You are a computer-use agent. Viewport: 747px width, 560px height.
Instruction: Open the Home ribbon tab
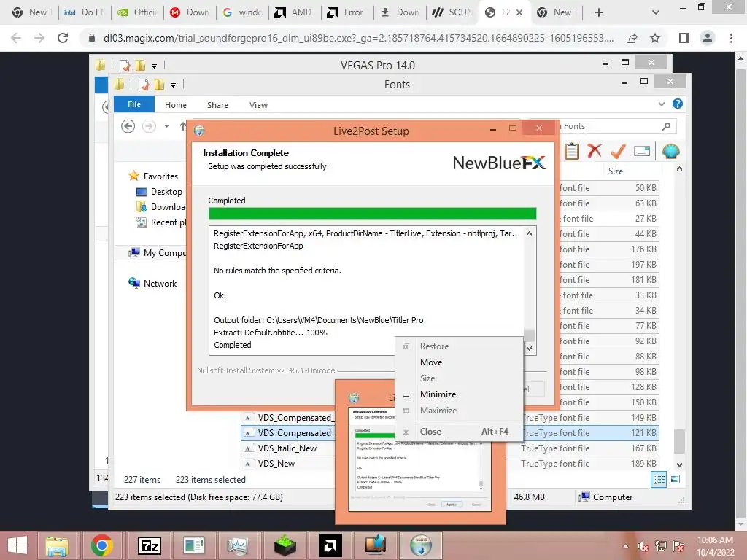[x=176, y=105]
